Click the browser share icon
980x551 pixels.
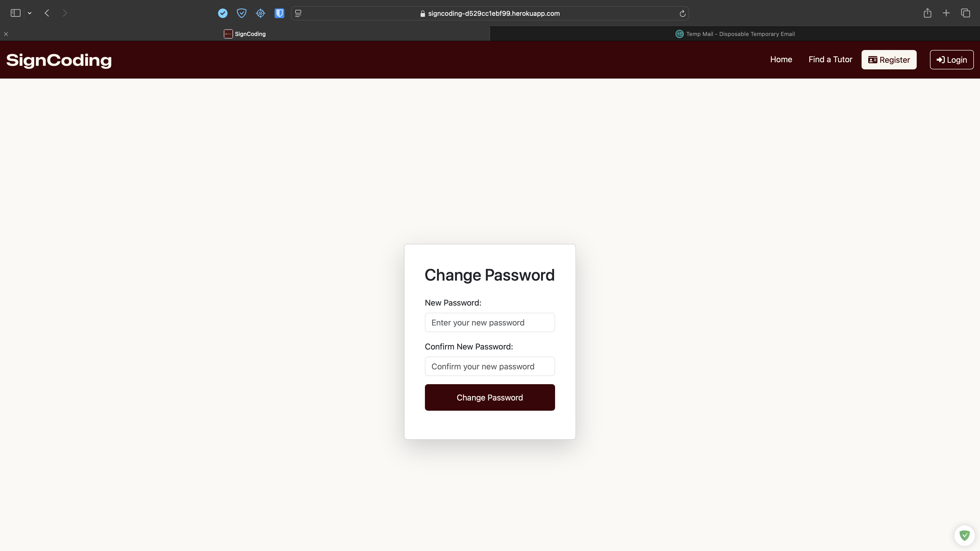click(927, 13)
